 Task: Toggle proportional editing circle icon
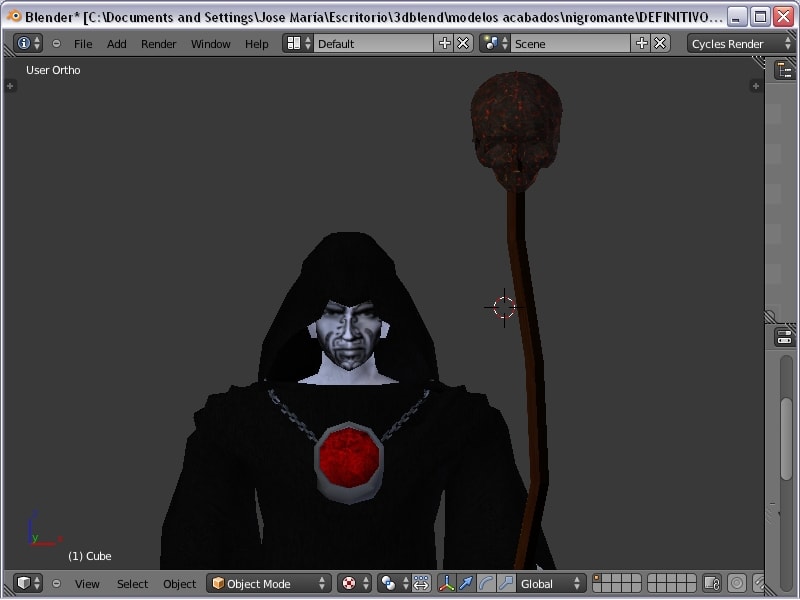(737, 583)
